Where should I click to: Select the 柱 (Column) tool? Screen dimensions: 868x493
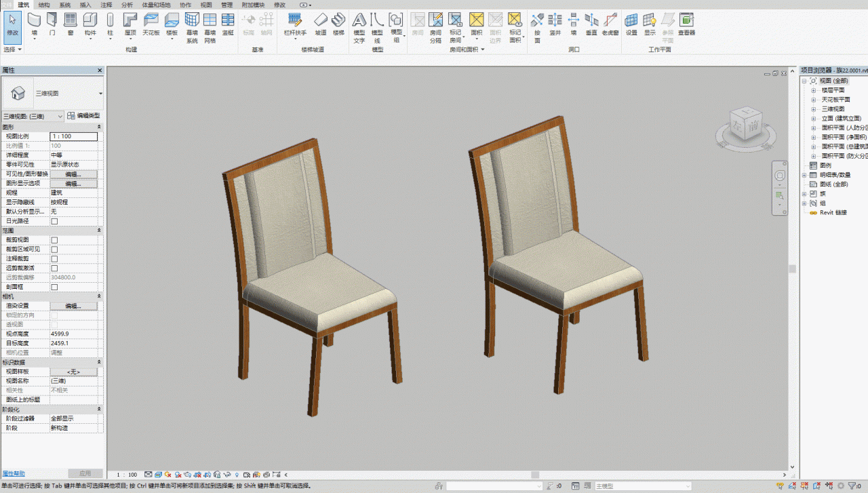pos(110,25)
